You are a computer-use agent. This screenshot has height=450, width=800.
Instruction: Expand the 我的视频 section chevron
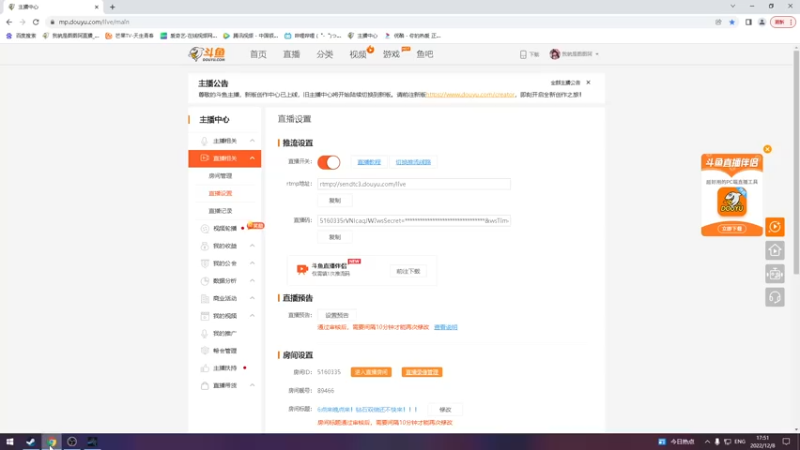pos(252,316)
